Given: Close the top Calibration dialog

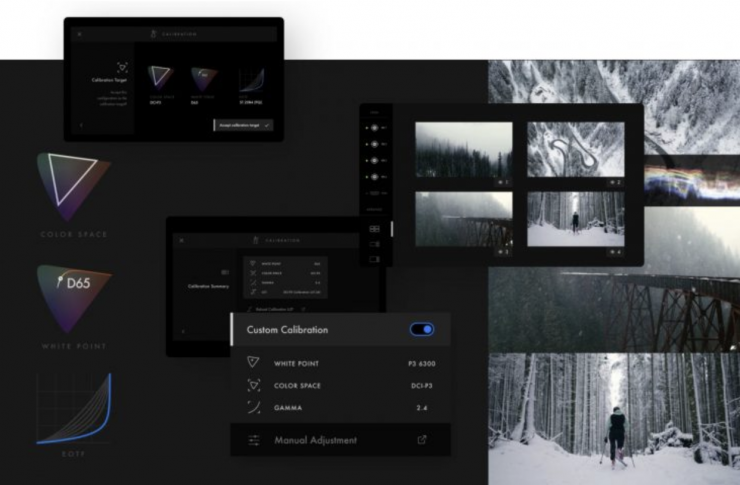Looking at the screenshot, I should click(x=79, y=34).
